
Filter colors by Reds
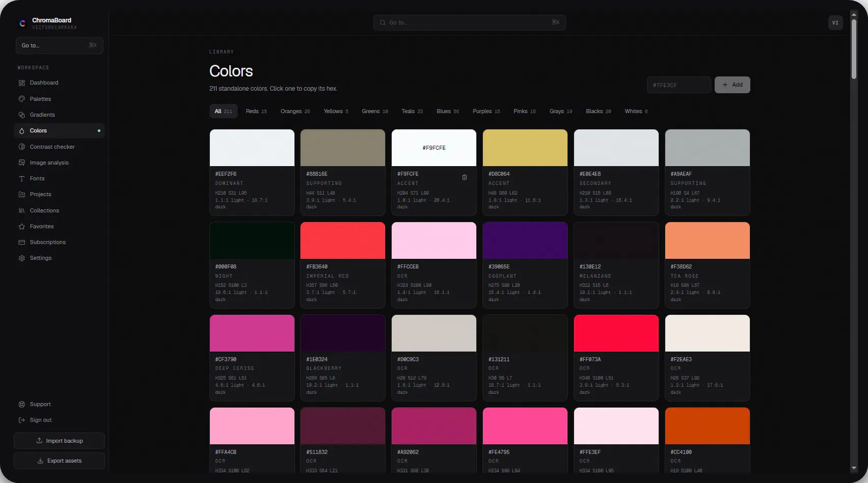point(256,111)
